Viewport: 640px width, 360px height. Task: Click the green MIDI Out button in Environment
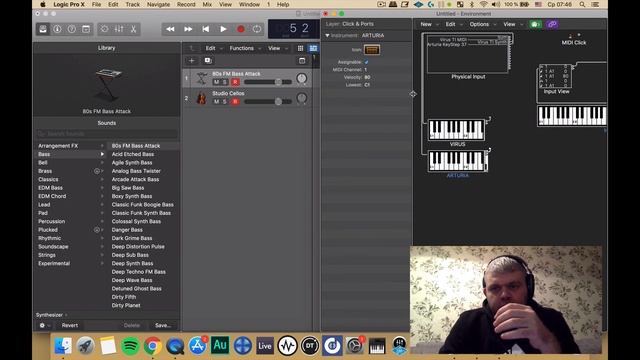(x=536, y=24)
